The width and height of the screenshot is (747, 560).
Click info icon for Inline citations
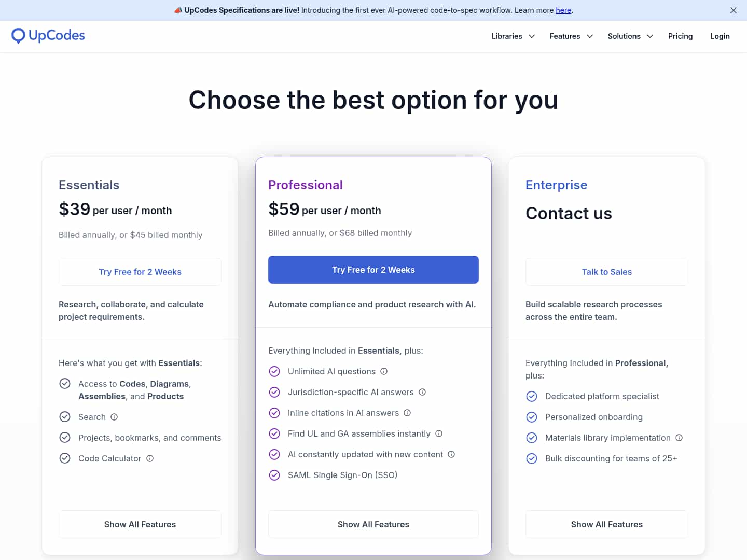click(x=407, y=413)
